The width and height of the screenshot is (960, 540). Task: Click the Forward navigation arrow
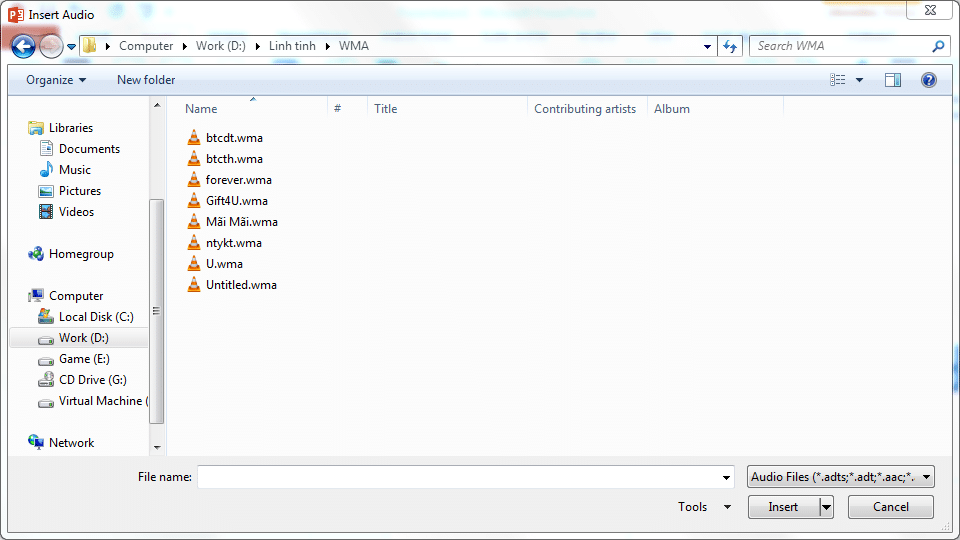coord(51,46)
